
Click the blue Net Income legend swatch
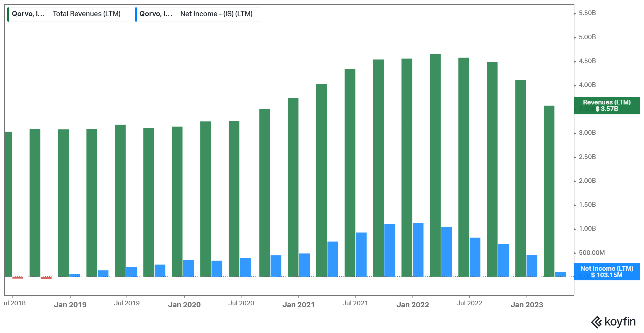136,14
